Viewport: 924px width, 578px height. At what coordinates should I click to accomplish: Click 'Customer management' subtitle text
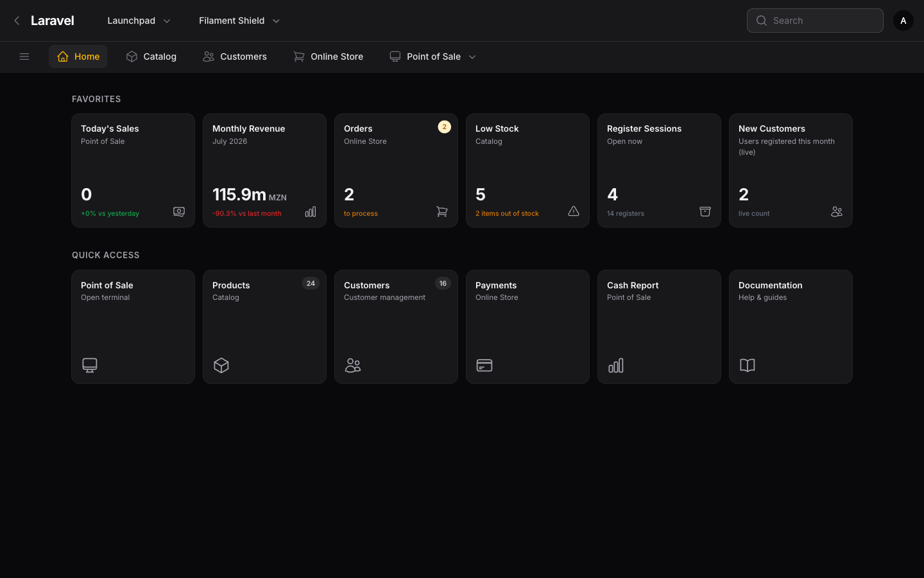coord(384,297)
